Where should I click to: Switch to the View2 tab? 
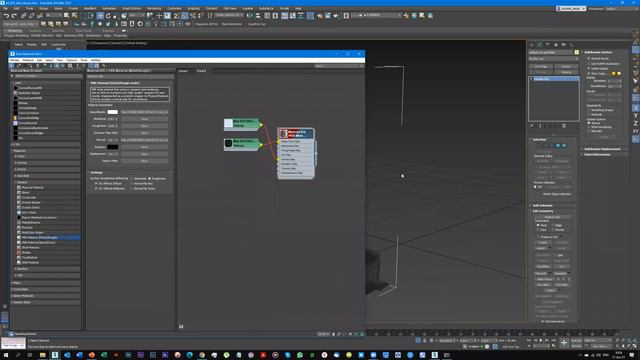point(202,71)
